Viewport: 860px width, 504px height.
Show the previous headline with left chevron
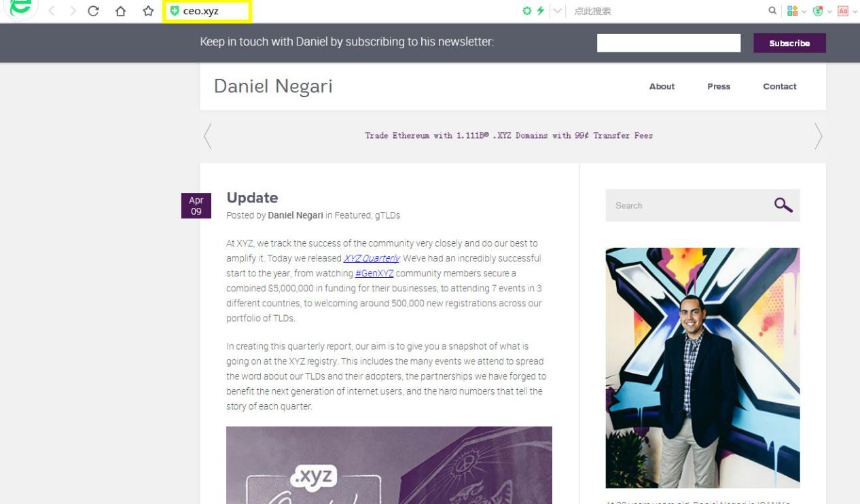click(208, 136)
